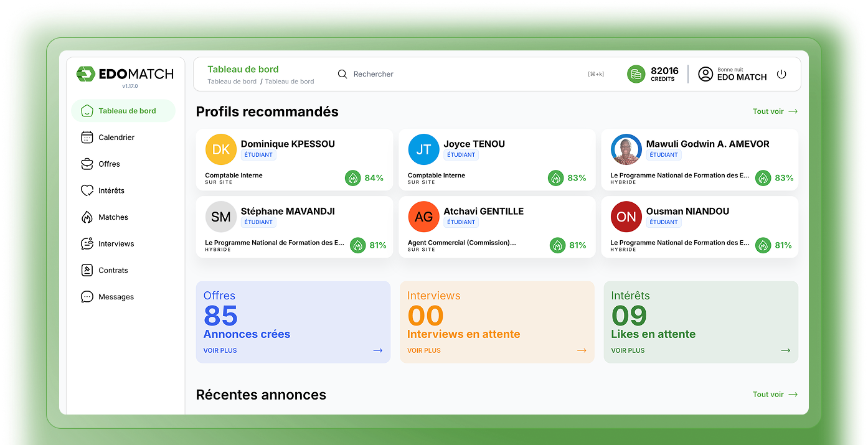This screenshot has height=445, width=868.
Task: Open the Interviews sidebar item
Action: click(x=118, y=243)
